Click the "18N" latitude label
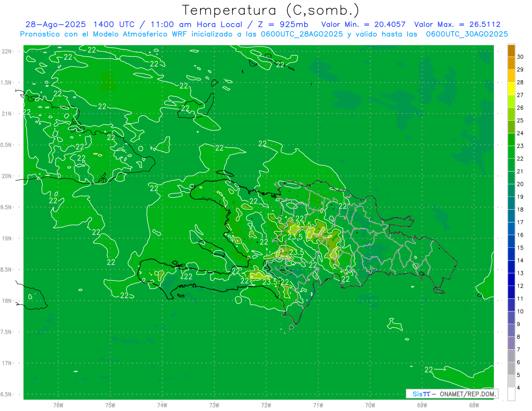This screenshot has width=532, height=411. click(7, 301)
